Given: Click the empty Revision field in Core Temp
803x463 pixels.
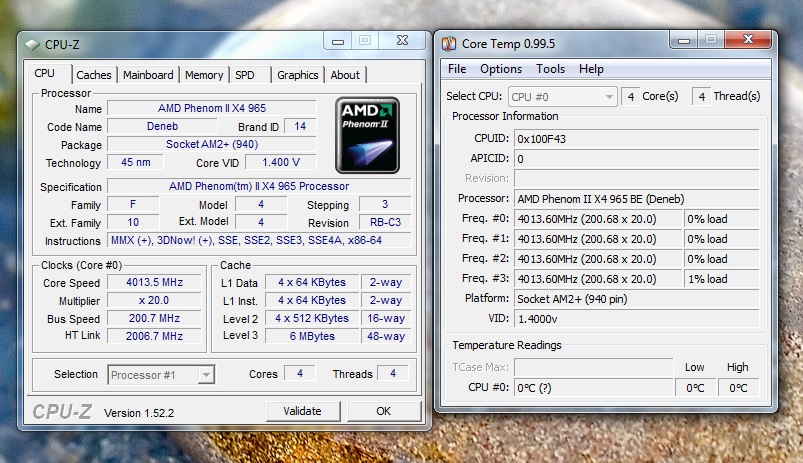Looking at the screenshot, I should click(637, 179).
